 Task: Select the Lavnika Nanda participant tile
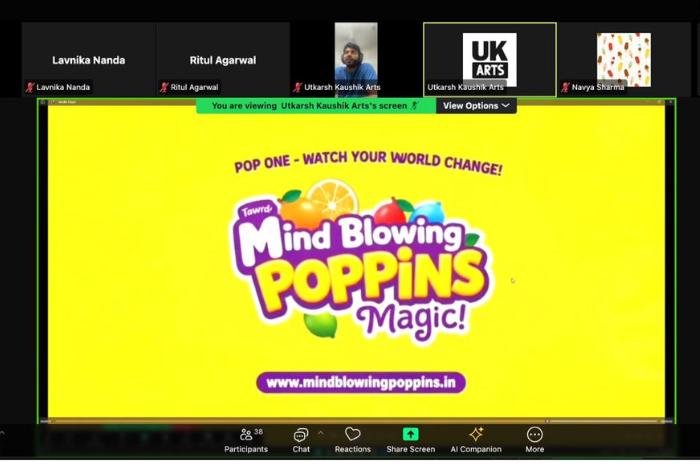pyautogui.click(x=89, y=59)
